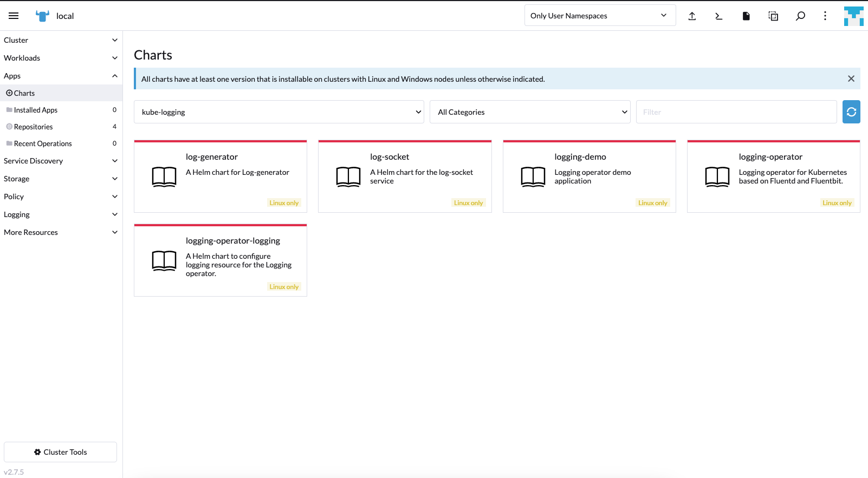Open the user avatar menu

click(853, 16)
